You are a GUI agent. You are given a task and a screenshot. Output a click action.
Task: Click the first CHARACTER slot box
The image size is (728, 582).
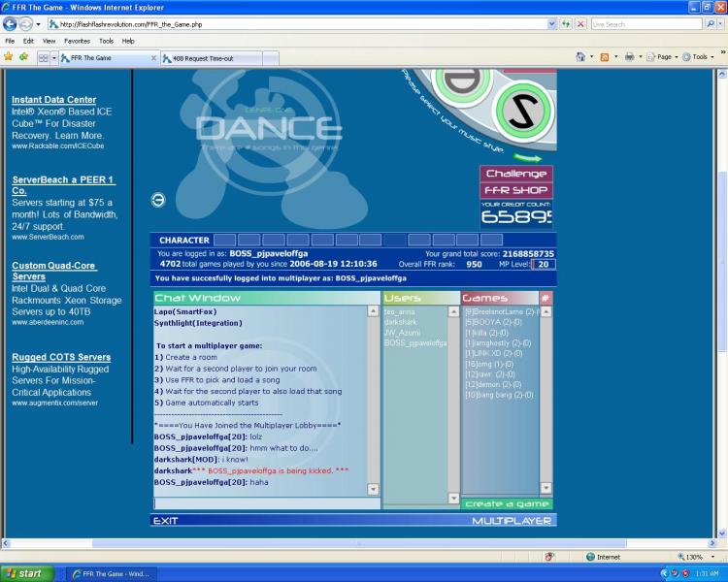click(225, 240)
